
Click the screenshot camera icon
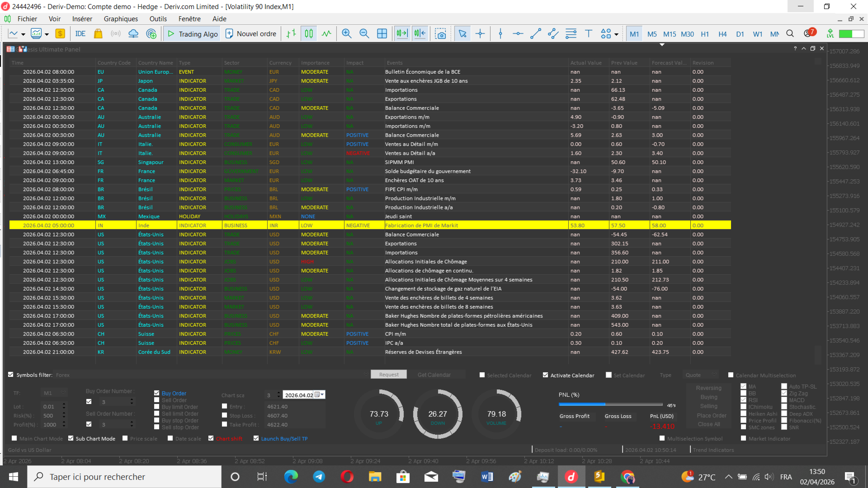coord(440,34)
